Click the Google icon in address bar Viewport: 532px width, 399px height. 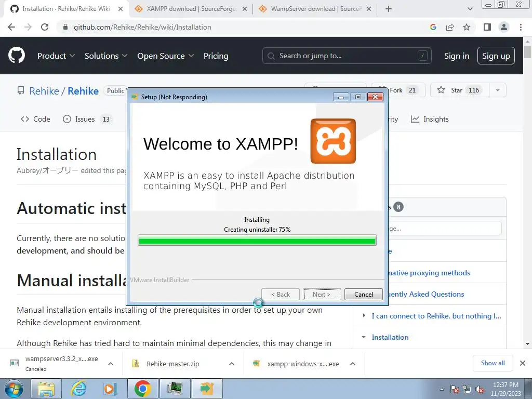[x=433, y=27]
